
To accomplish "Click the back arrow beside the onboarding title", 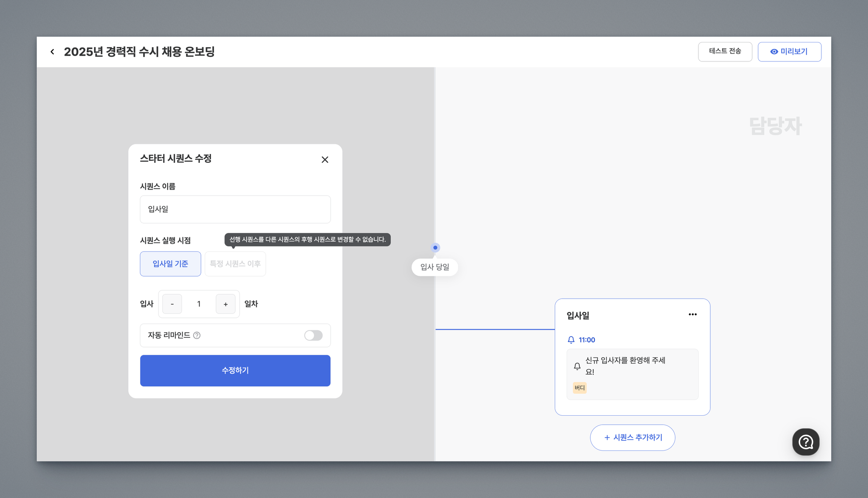I will [52, 52].
